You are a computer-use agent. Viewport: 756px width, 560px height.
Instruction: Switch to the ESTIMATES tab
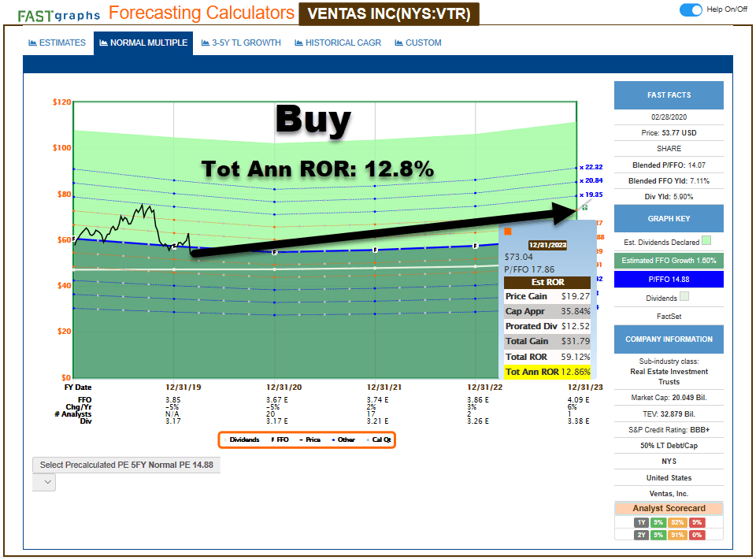(57, 43)
